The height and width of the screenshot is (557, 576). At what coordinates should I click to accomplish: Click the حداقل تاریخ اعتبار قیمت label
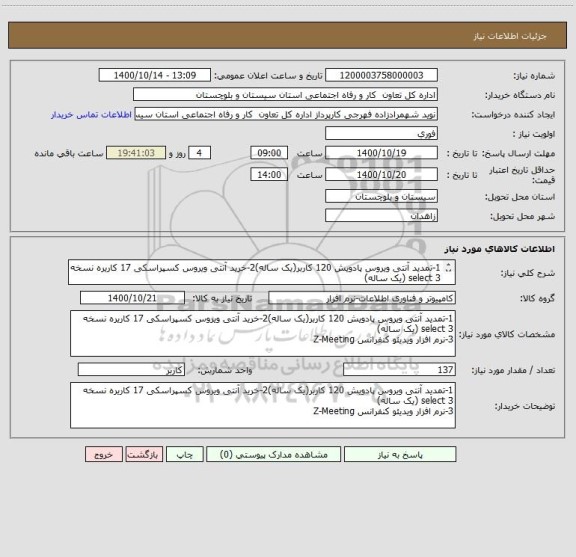[x=522, y=175]
